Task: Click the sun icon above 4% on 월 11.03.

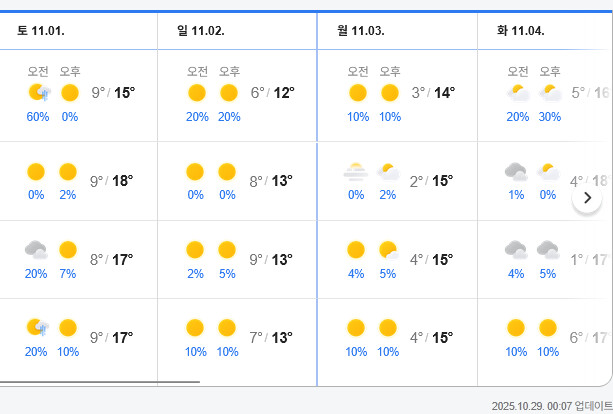Action: click(356, 250)
